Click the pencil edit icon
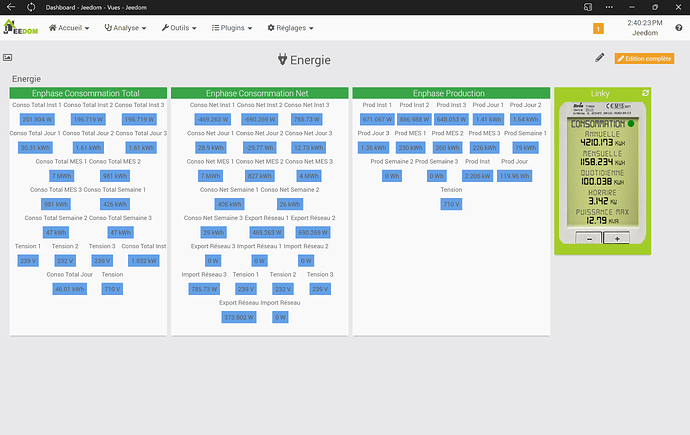 click(x=600, y=58)
